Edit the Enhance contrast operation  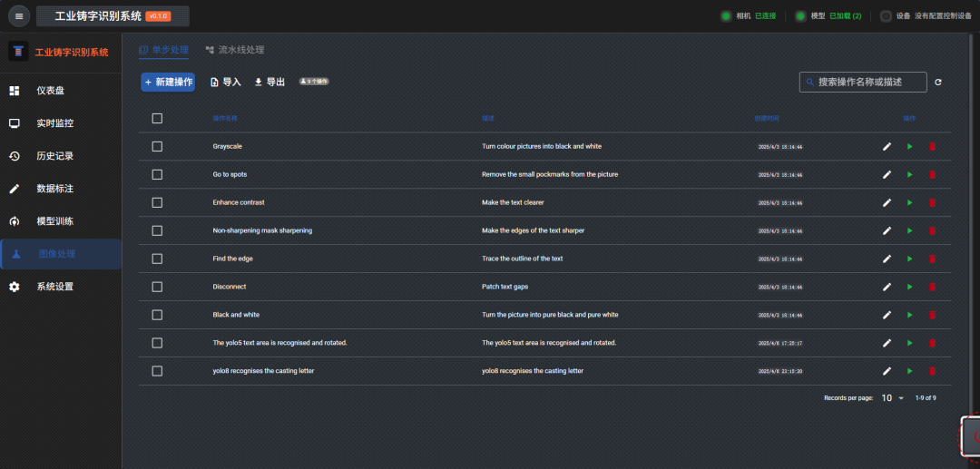coord(887,202)
